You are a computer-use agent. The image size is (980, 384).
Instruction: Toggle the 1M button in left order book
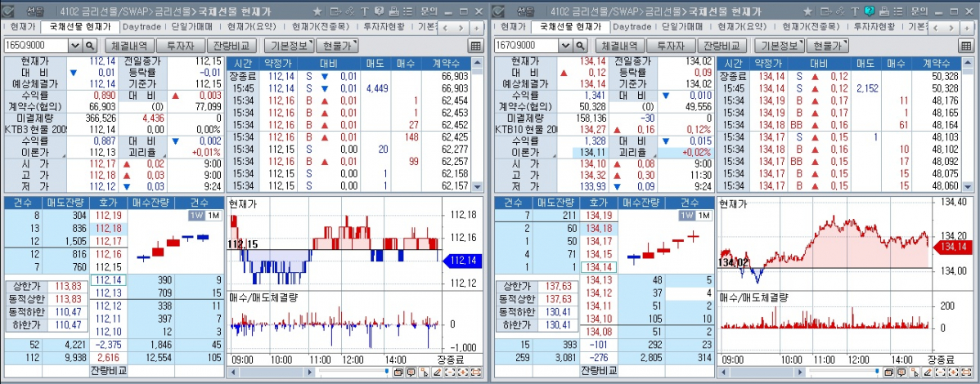click(213, 216)
